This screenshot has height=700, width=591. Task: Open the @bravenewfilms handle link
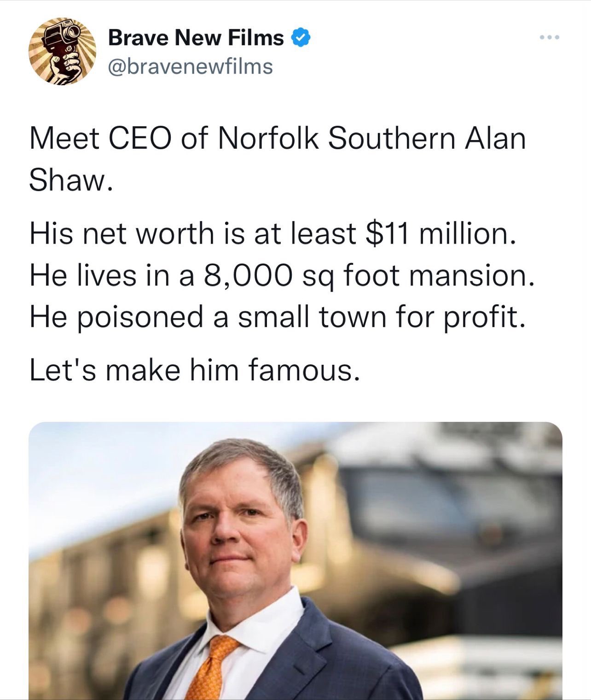pos(190,67)
